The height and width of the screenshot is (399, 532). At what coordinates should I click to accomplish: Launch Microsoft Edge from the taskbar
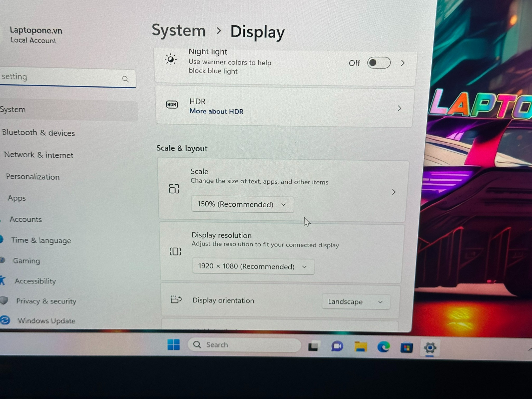pyautogui.click(x=383, y=347)
